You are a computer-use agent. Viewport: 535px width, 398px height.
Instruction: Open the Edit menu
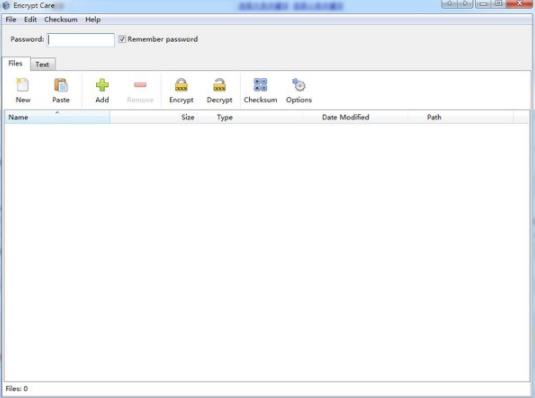(30, 19)
